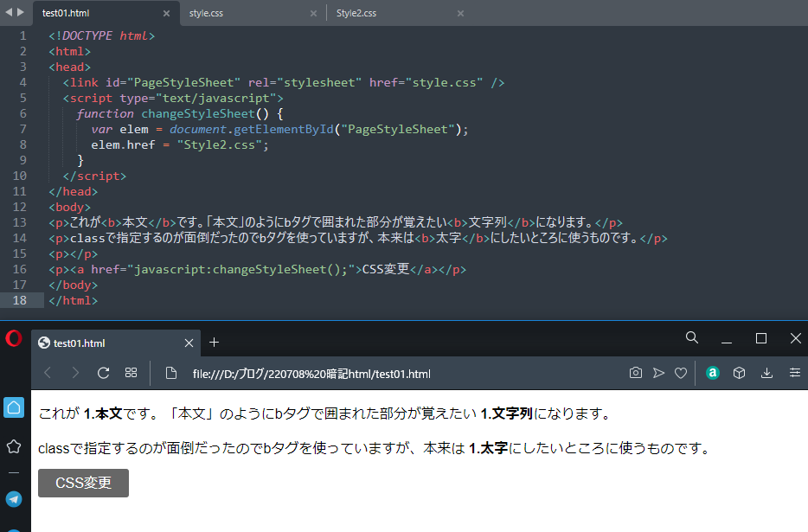Click the Opera logo menu icon
This screenshot has height=532, width=808.
[x=14, y=339]
